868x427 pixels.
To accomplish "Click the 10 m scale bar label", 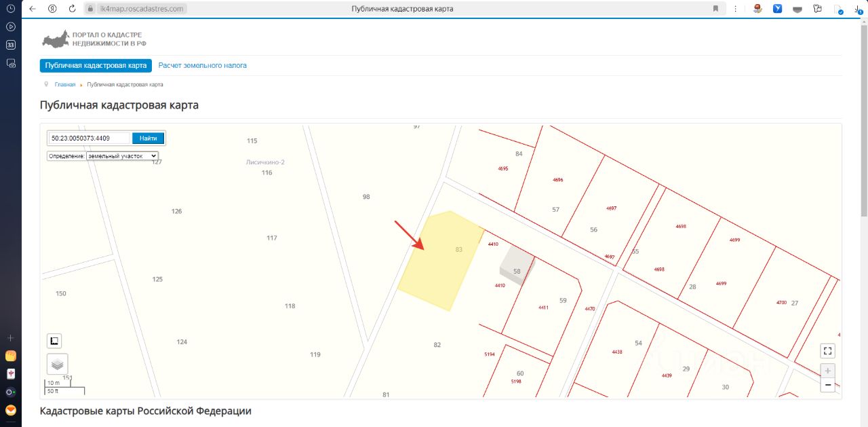I will click(x=54, y=383).
